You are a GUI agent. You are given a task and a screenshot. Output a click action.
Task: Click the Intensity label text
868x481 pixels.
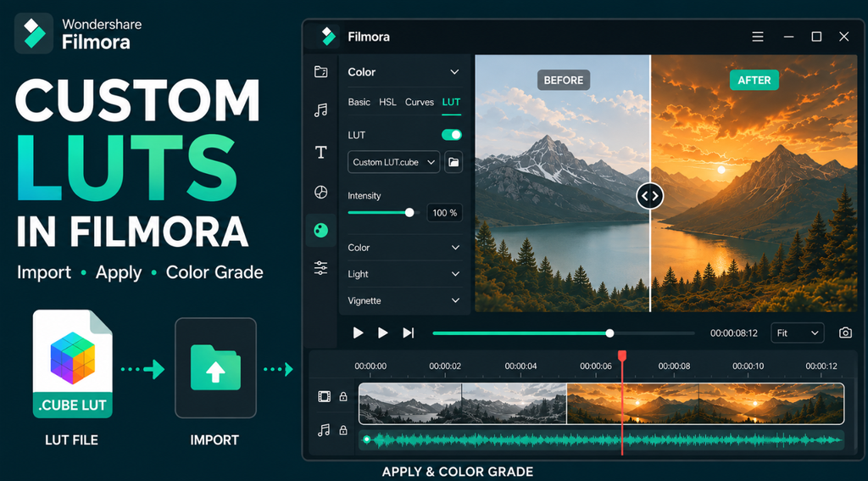click(364, 196)
